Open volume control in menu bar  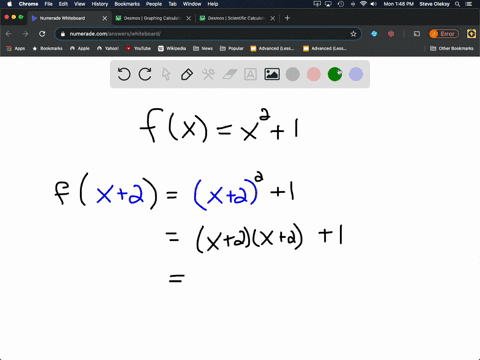click(x=374, y=4)
